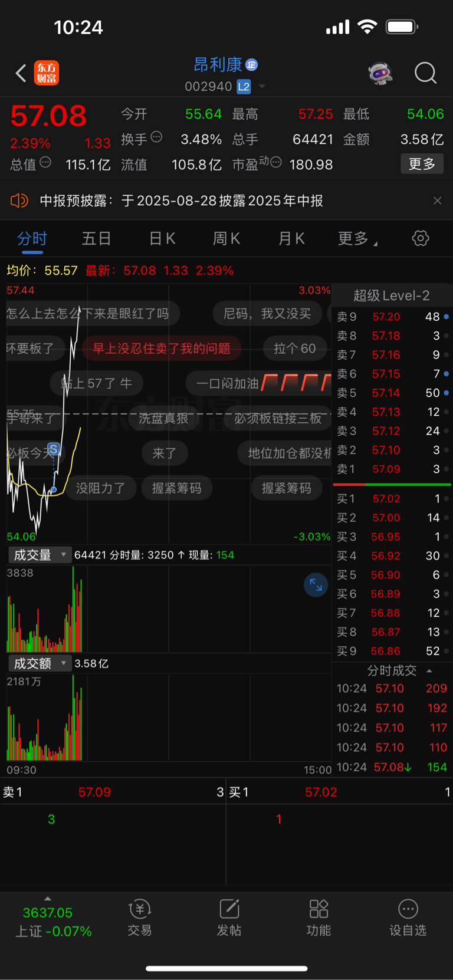
Task: Select 卖5 row at 57.14
Action: pos(392,393)
